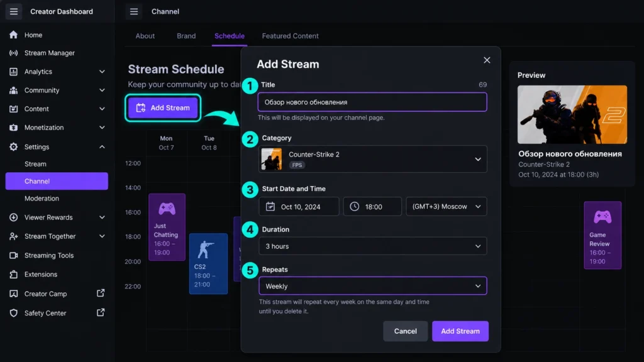Click the Home icon in sidebar
The height and width of the screenshot is (362, 644).
click(x=14, y=35)
